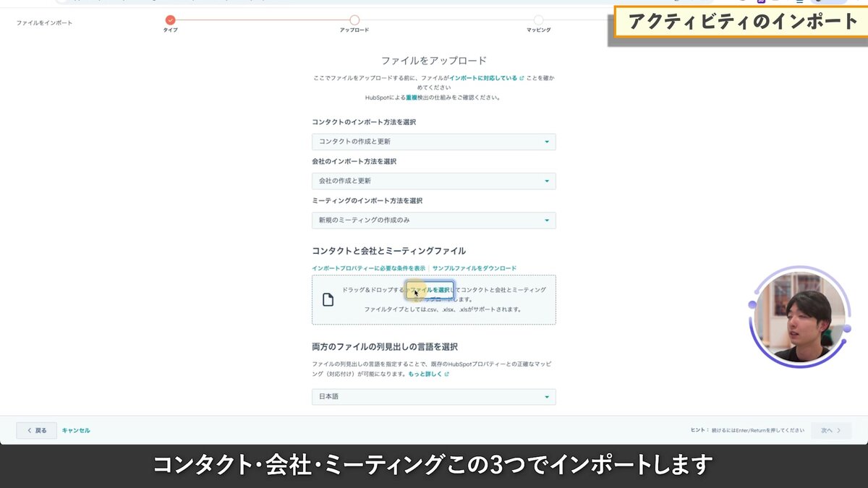Click the external link icon after インポートに対応している
Screen dimensions: 868x488
click(x=522, y=77)
